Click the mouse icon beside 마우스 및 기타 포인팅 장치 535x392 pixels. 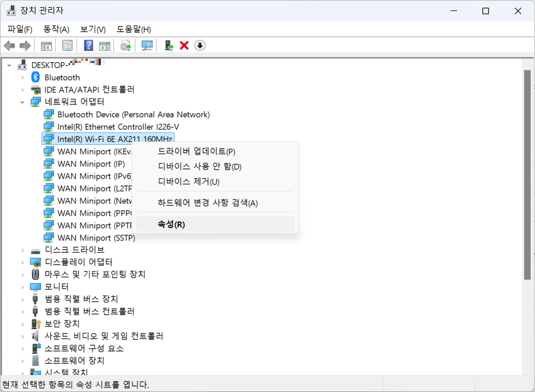[x=35, y=274]
